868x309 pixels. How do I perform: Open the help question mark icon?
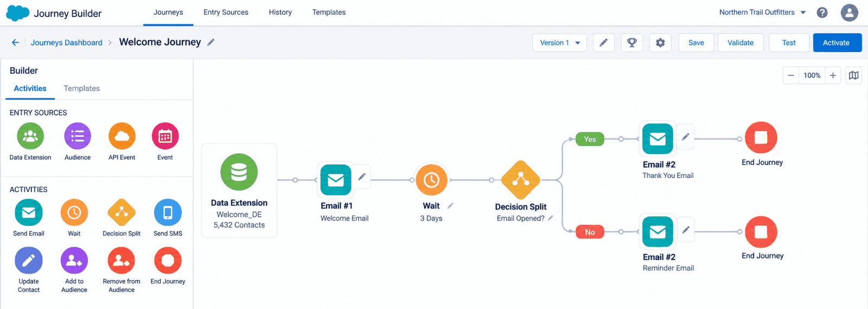click(x=822, y=12)
